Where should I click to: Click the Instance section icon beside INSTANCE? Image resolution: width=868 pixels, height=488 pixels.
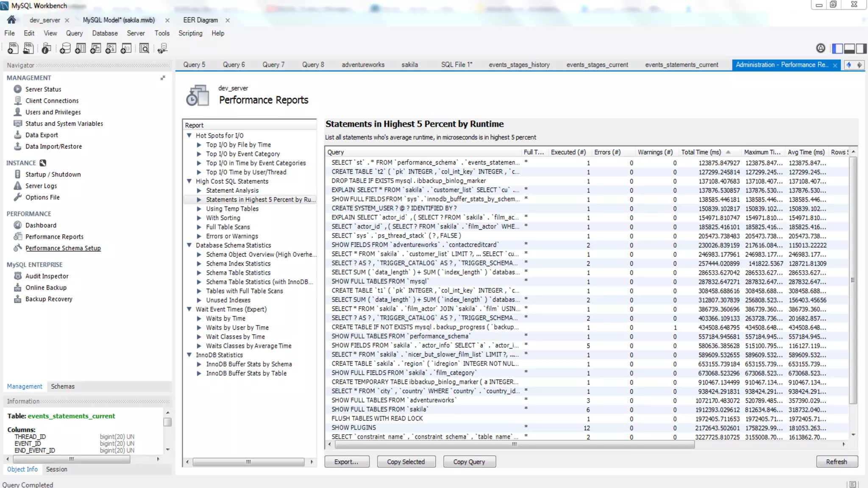click(x=43, y=163)
